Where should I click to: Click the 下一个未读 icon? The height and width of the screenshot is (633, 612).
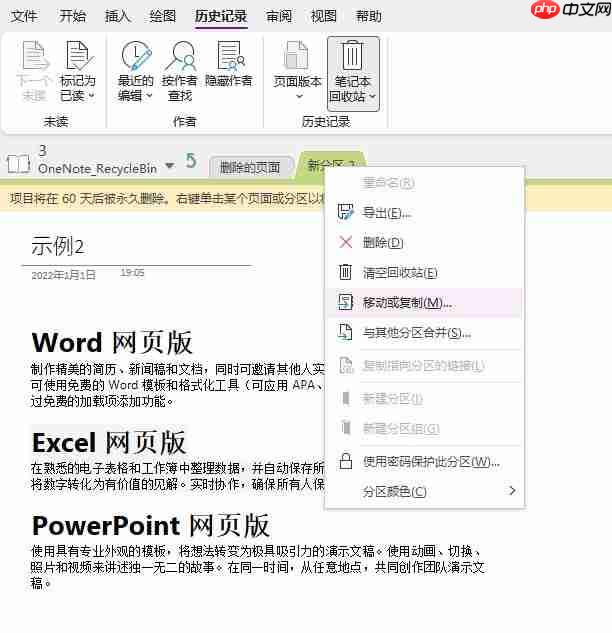tap(35, 55)
